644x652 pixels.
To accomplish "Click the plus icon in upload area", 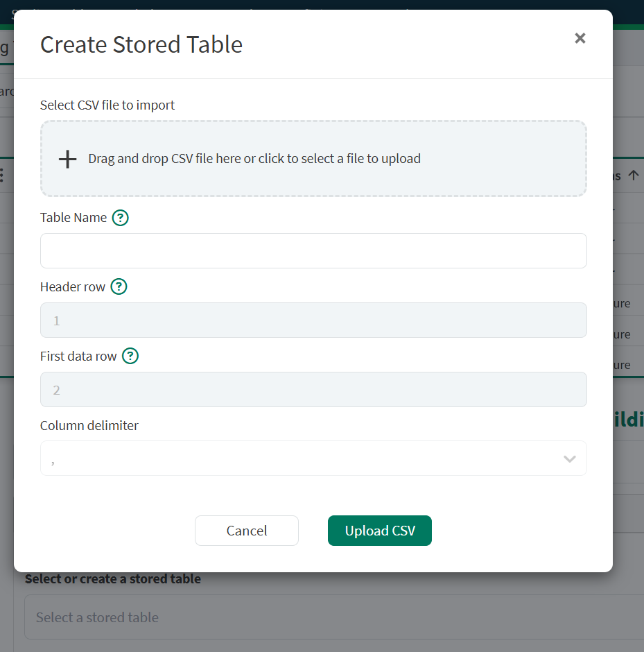I will point(67,159).
